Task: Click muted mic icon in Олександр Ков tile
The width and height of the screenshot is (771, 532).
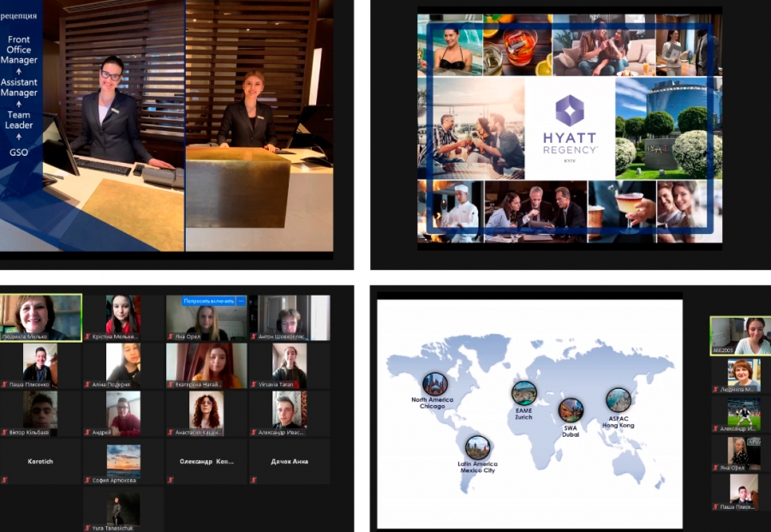Action: pyautogui.click(x=170, y=480)
